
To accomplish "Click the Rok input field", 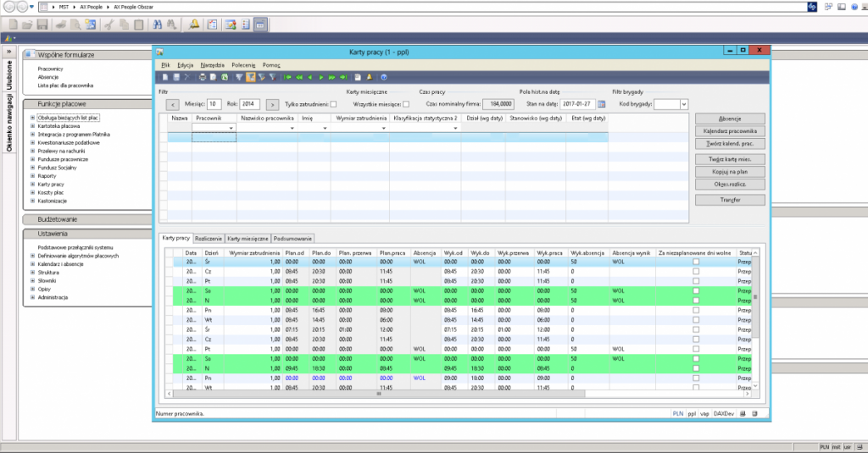I will click(x=248, y=104).
